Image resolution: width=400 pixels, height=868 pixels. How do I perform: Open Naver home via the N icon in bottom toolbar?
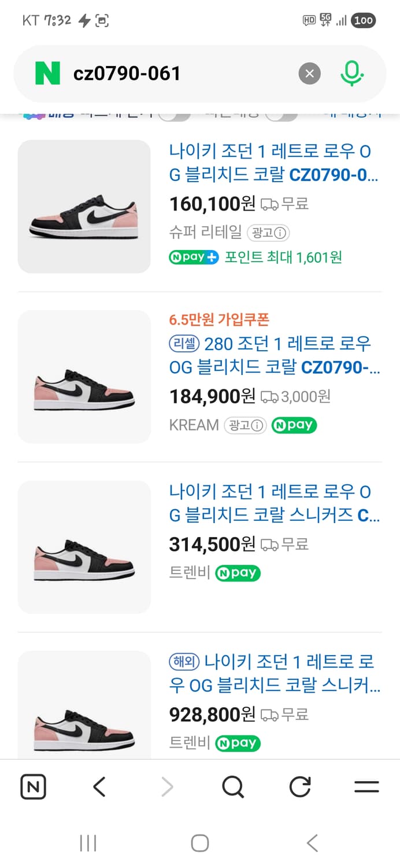pyautogui.click(x=33, y=786)
